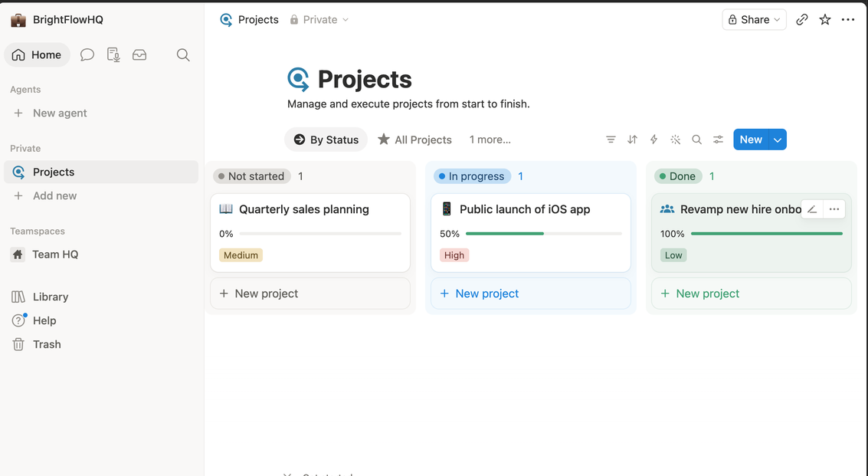Edit Revamp card with pencil icon

[x=812, y=209]
